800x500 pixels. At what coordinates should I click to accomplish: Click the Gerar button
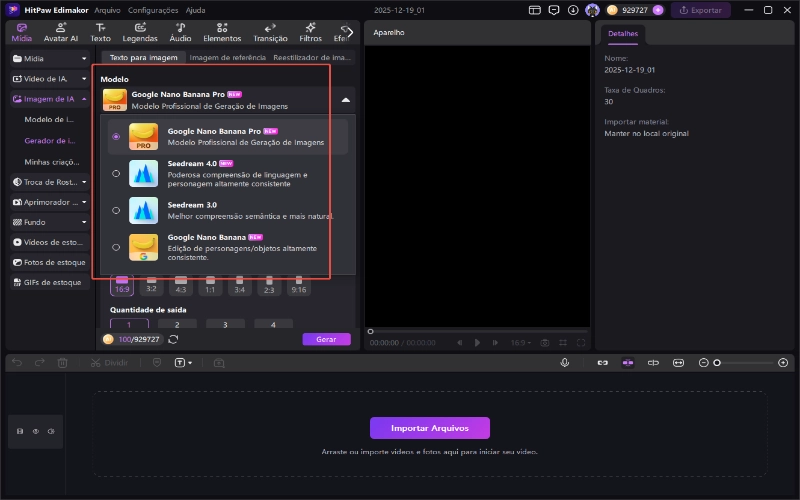[326, 339]
